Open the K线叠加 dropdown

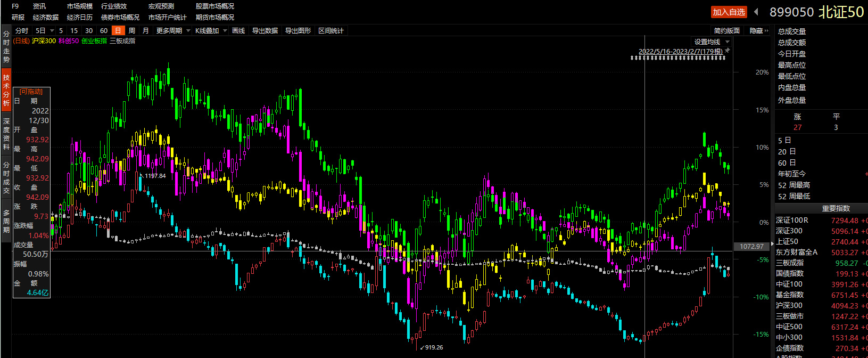tap(211, 31)
